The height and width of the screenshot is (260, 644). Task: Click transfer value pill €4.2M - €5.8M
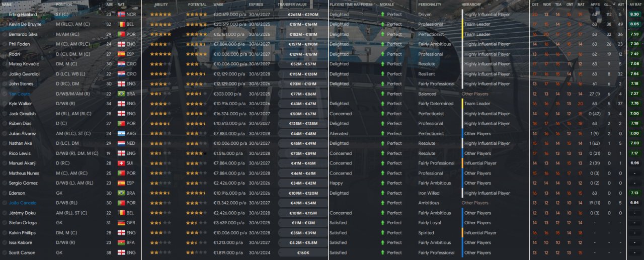click(302, 242)
